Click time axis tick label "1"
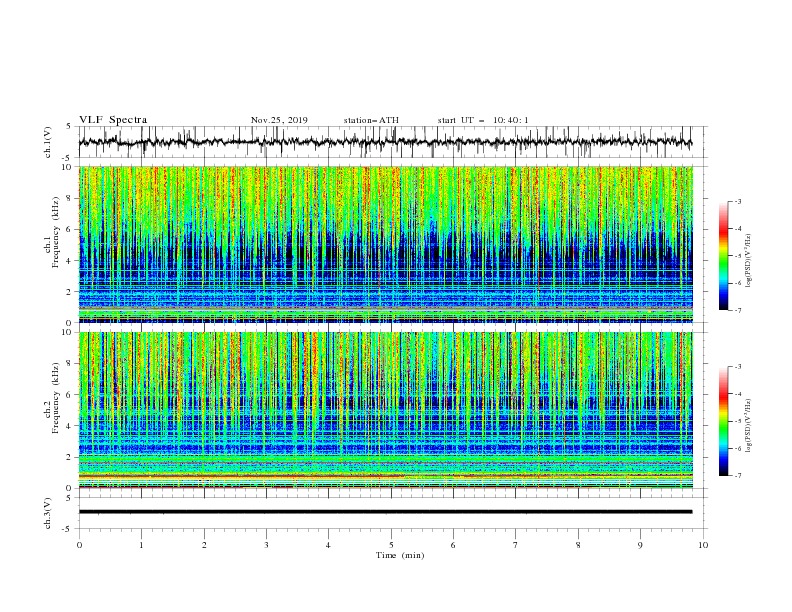Viewport: 792px width, 612px height. click(141, 545)
